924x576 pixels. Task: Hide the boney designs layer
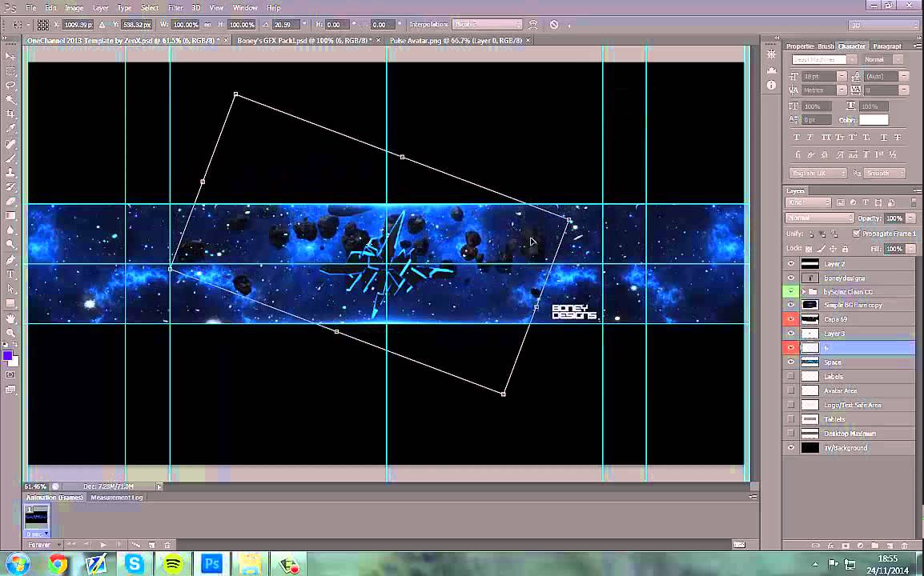coord(791,278)
